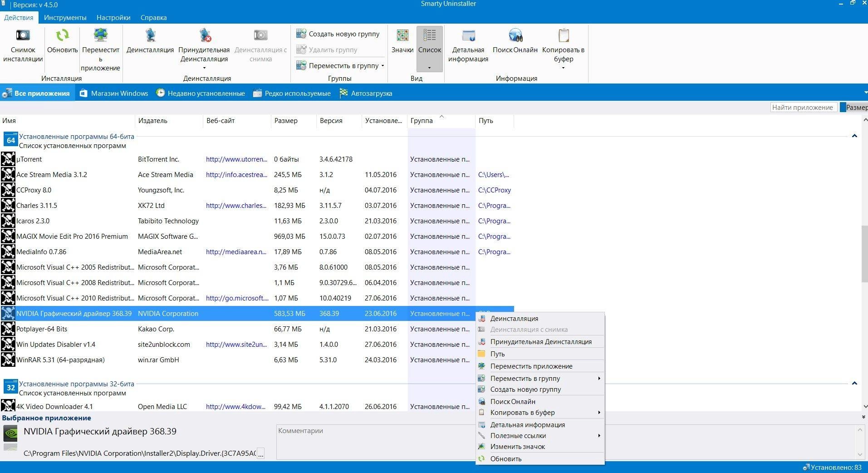Sort by the Группа column header
Screen dimensions: 868x473
click(441, 121)
